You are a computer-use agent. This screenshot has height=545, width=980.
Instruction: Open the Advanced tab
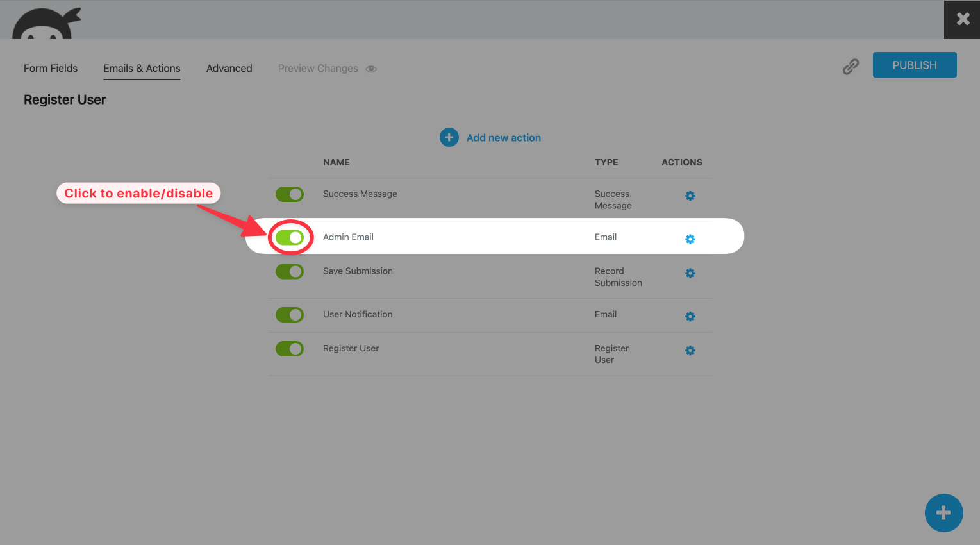click(x=229, y=69)
